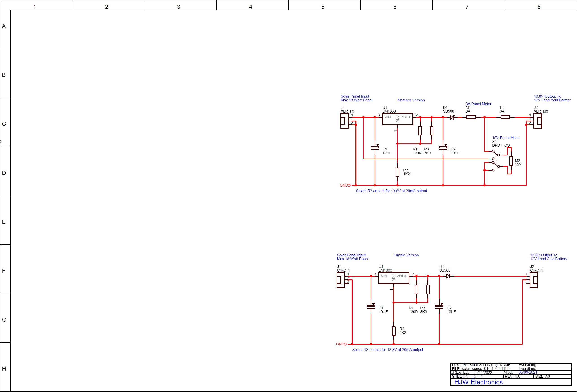
Task: Click the GND terminal of the metered circuit
Action: (349, 185)
